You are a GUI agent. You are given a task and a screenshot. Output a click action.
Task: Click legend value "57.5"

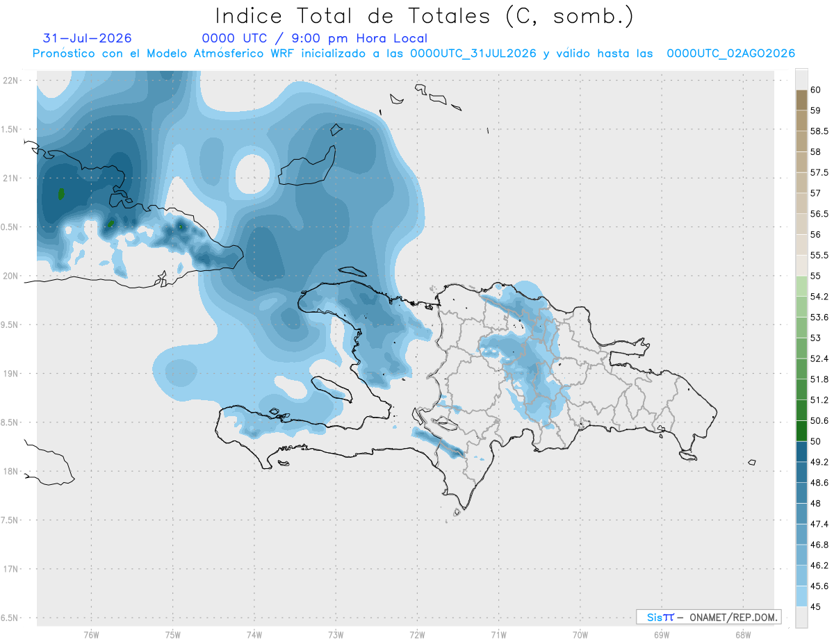coord(819,173)
